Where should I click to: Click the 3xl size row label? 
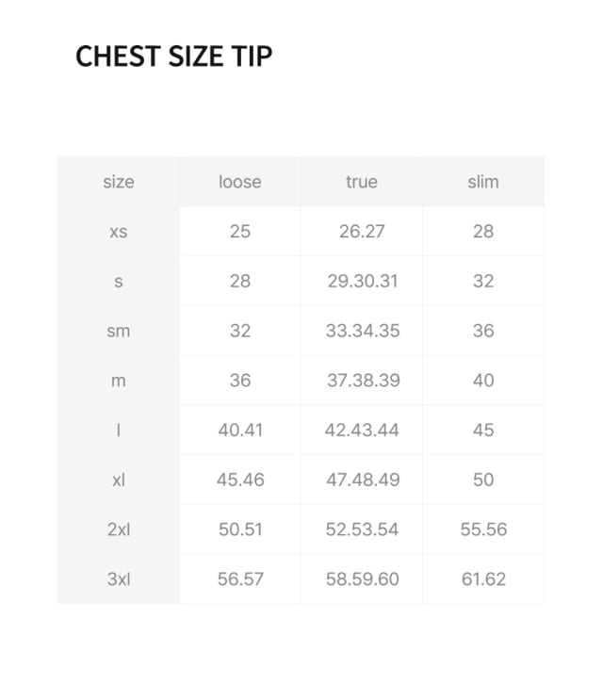point(119,579)
